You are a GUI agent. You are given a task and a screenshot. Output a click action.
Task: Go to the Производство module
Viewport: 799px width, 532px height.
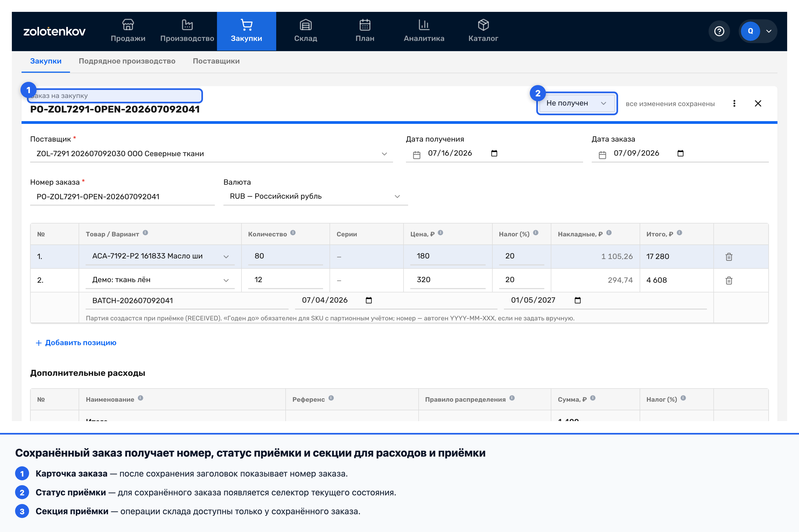tap(187, 31)
